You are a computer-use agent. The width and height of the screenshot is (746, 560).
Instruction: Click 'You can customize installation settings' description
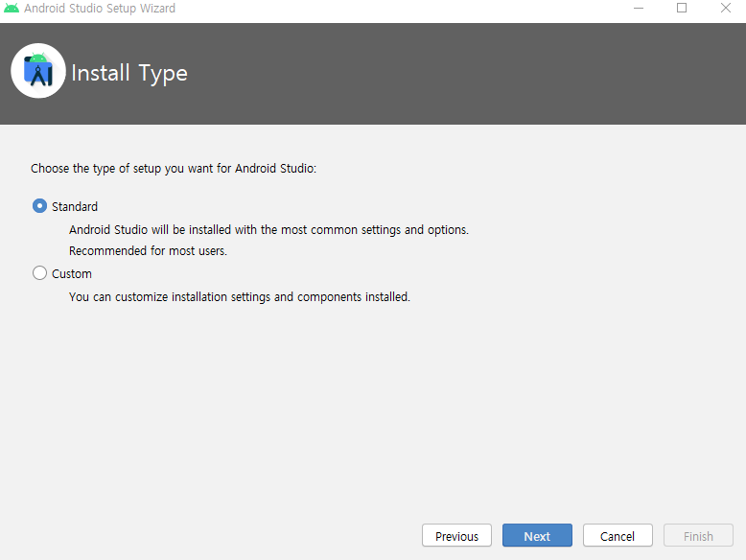[x=240, y=297]
